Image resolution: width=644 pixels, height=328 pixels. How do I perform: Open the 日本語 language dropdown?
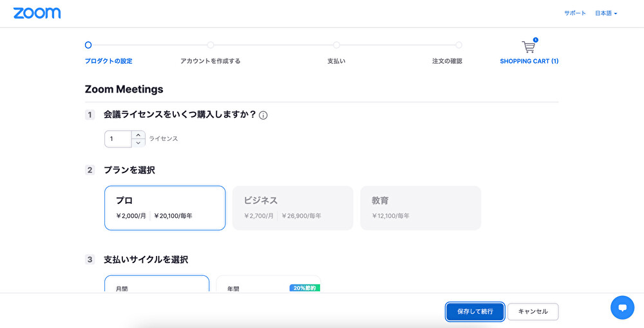606,14
